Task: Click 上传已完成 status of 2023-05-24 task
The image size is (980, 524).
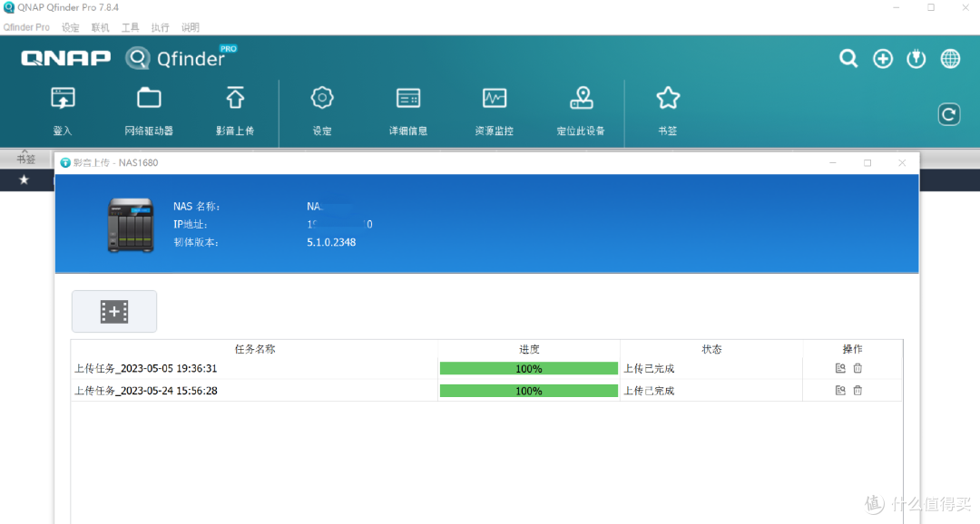Action: tap(649, 391)
